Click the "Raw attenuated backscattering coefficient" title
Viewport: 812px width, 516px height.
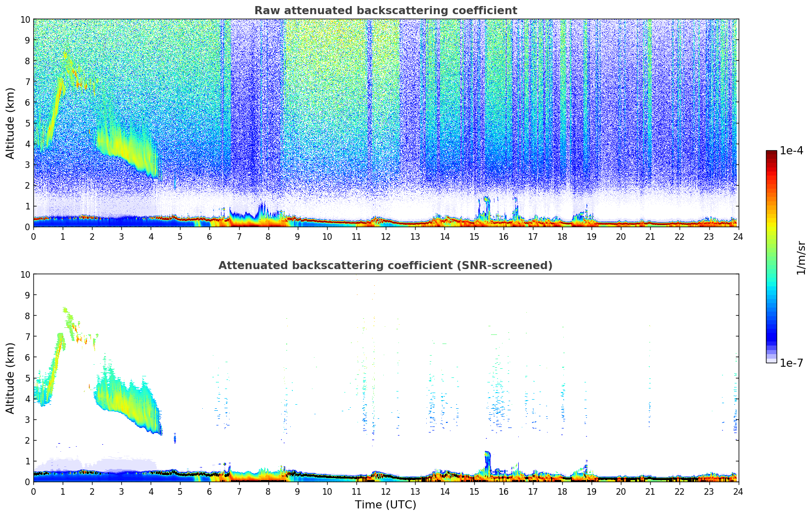385,11
